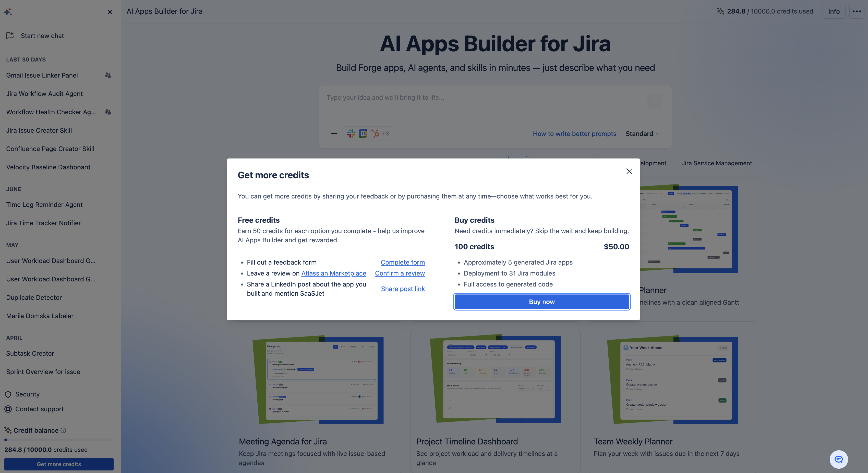Click the plus icon to add attachment

334,134
